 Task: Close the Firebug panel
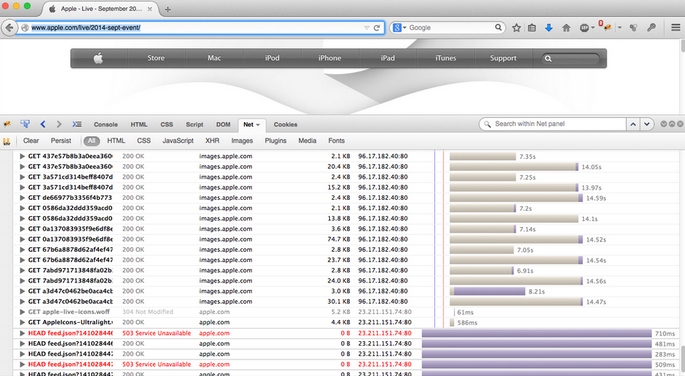click(680, 124)
